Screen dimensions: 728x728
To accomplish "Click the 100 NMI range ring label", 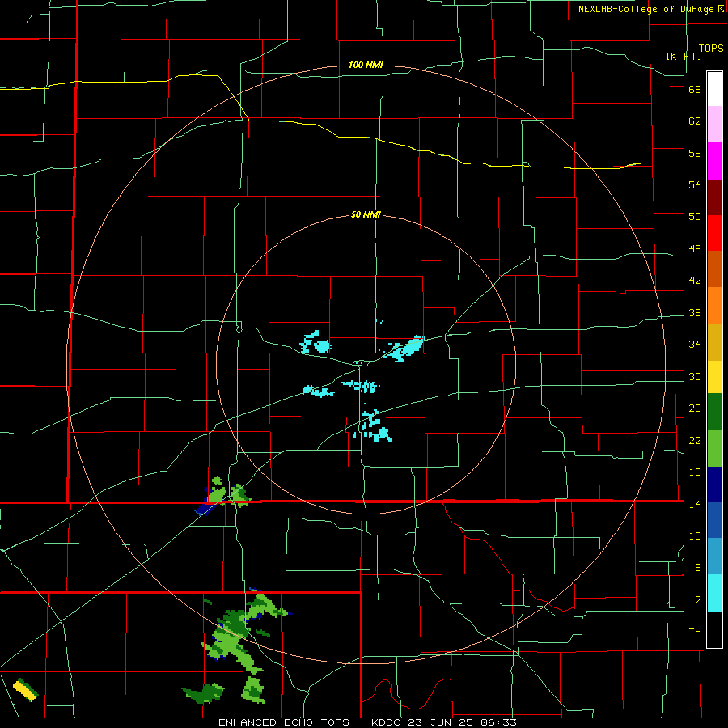I will click(366, 65).
